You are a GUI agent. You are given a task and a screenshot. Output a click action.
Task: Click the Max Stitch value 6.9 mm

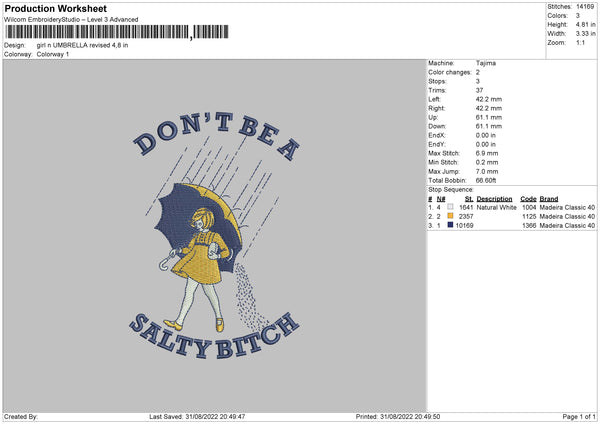tap(487, 153)
